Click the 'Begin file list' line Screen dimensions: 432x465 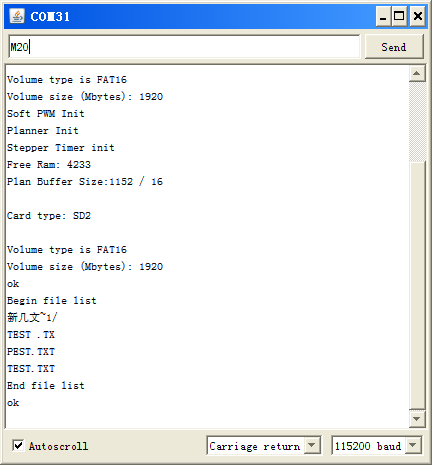[x=52, y=301]
